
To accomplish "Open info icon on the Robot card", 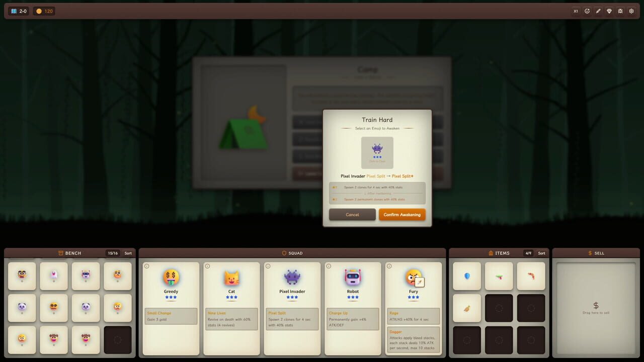I will (329, 266).
